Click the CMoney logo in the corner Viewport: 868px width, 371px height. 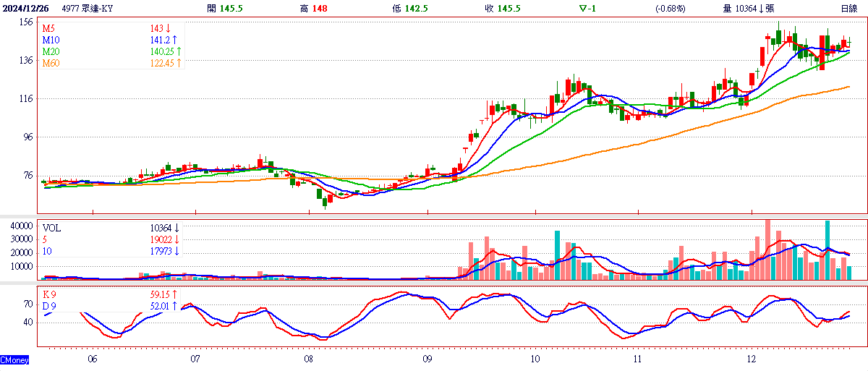click(x=15, y=359)
